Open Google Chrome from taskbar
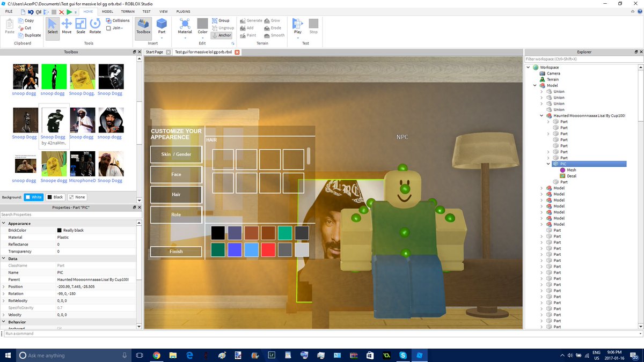Image resolution: width=644 pixels, height=362 pixels. [x=157, y=355]
